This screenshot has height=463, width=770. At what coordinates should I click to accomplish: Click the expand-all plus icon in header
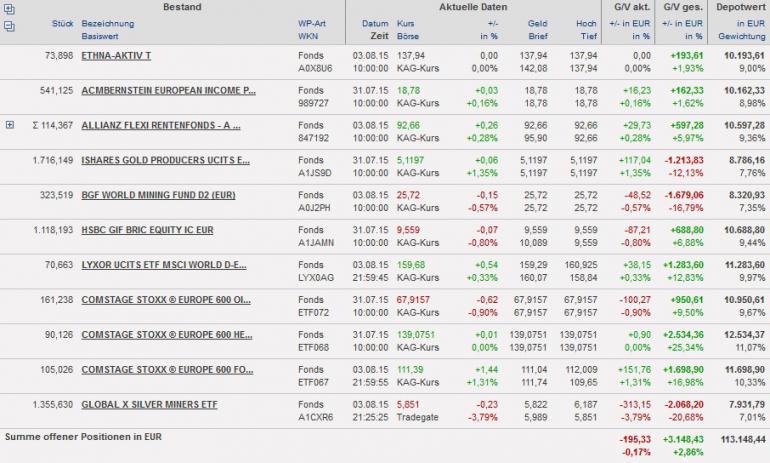tap(9, 8)
